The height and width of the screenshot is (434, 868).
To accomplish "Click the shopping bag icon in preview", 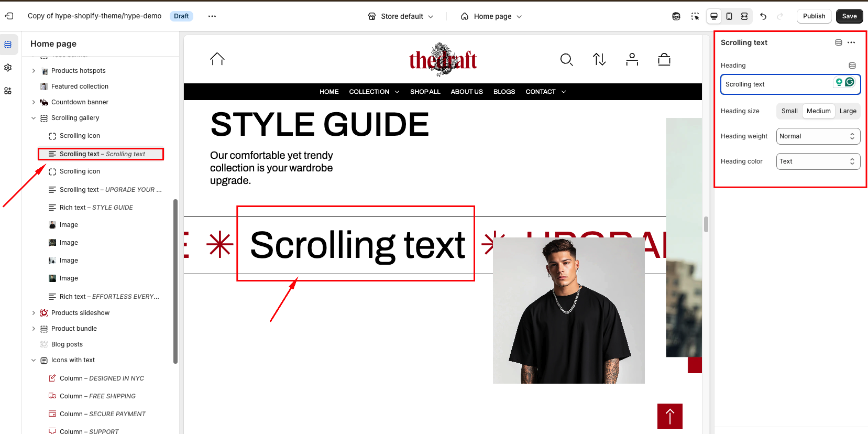I will [x=664, y=60].
